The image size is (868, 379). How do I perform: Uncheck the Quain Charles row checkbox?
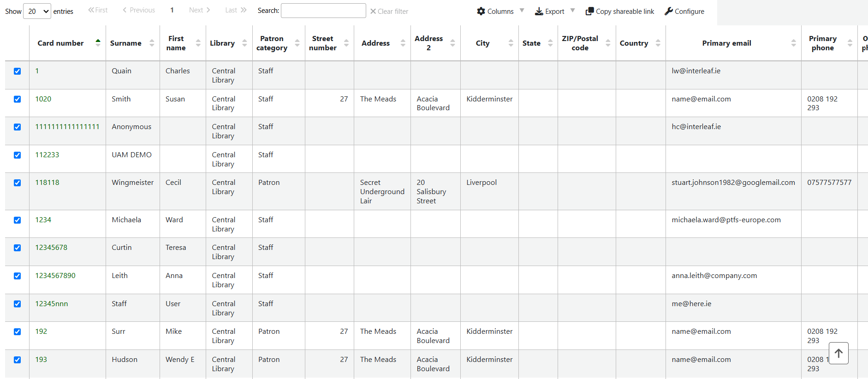18,71
